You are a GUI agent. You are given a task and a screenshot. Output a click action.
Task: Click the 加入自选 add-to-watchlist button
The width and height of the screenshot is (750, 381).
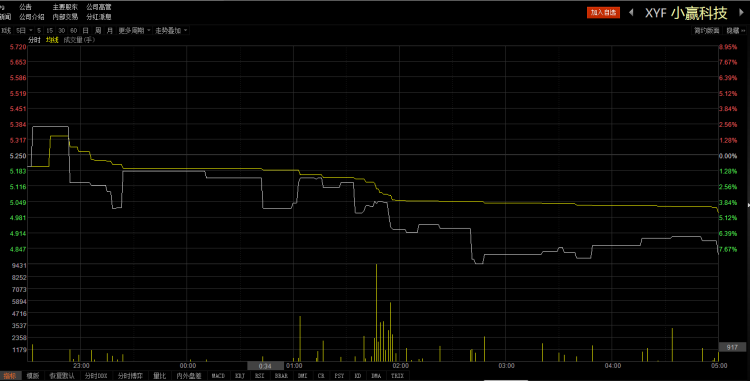click(603, 12)
